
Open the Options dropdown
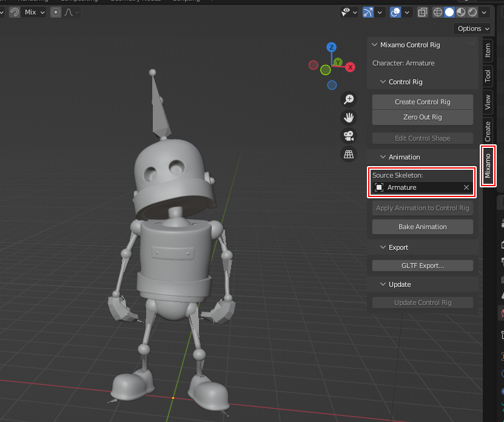click(x=473, y=28)
